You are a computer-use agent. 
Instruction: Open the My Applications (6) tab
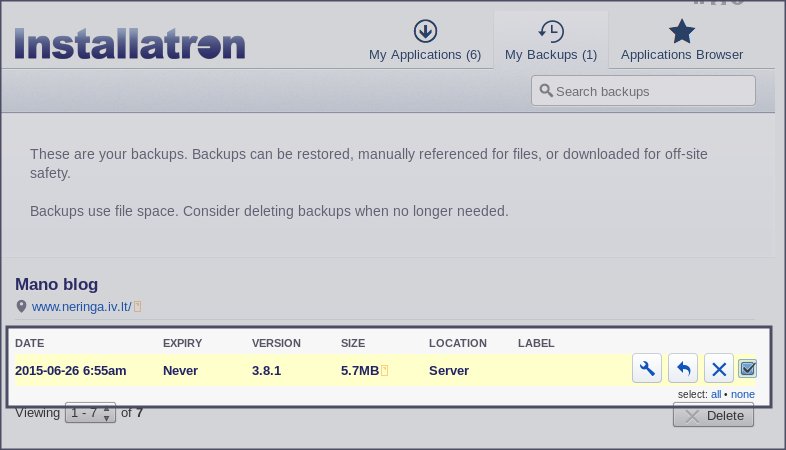[x=425, y=42]
